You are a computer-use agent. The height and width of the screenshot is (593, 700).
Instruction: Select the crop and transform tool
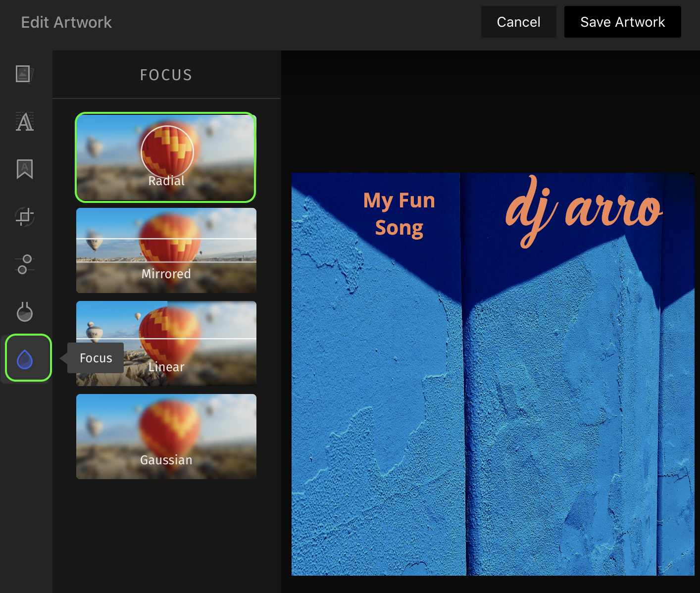point(24,216)
